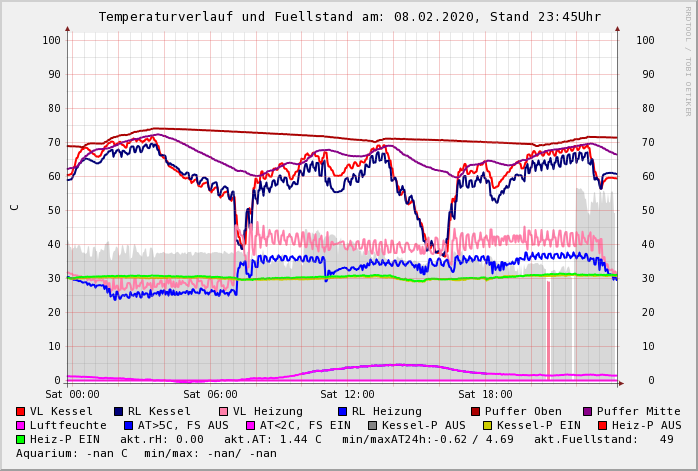Click the Sat 18:00 time axis label
This screenshot has height=471, width=698.
click(x=485, y=395)
